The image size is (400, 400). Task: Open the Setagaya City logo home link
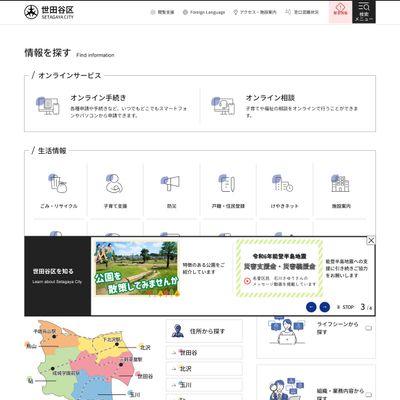click(x=49, y=12)
